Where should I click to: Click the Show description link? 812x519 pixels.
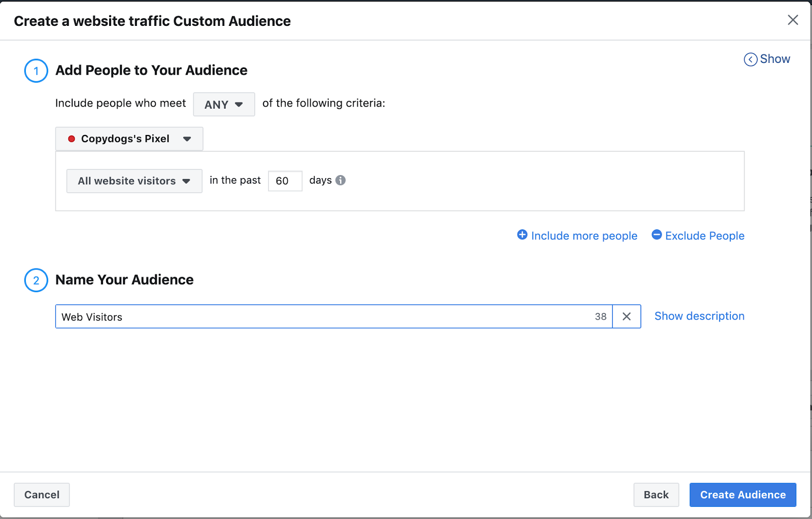pyautogui.click(x=699, y=316)
